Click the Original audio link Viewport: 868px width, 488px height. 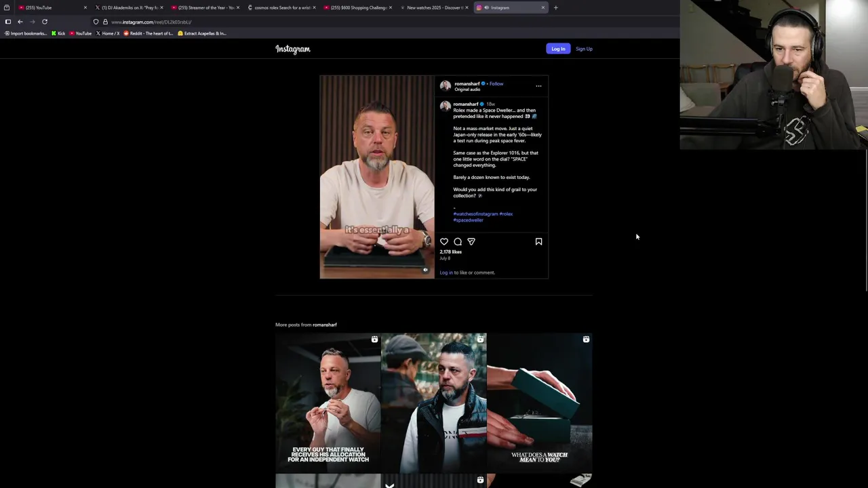467,89
